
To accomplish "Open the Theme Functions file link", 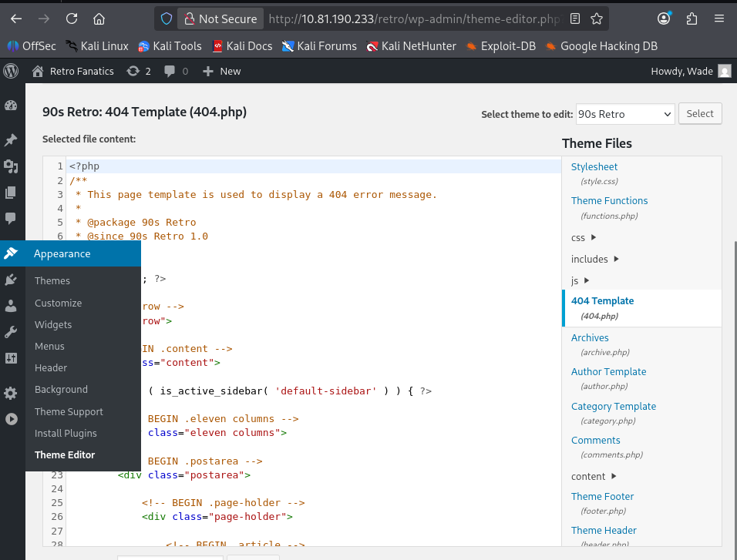I will coord(609,200).
